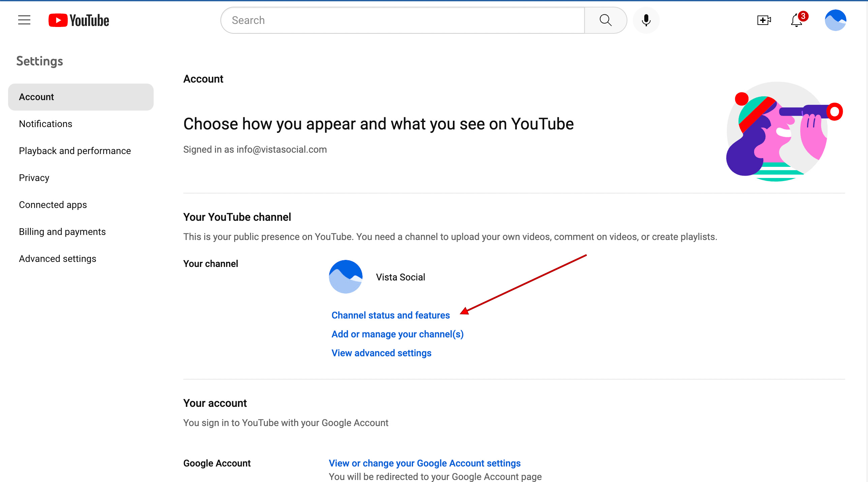Viewport: 868px width, 482px height.
Task: Click Playback and performance settings option
Action: pyautogui.click(x=75, y=150)
